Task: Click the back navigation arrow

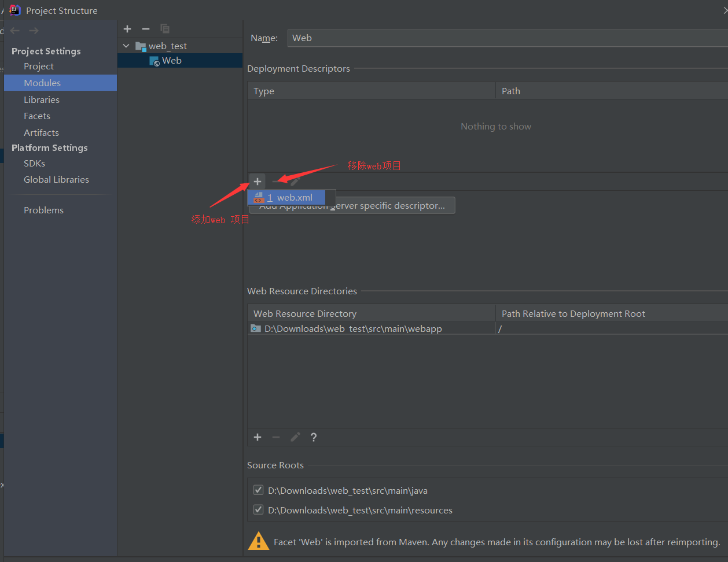Action: tap(15, 31)
